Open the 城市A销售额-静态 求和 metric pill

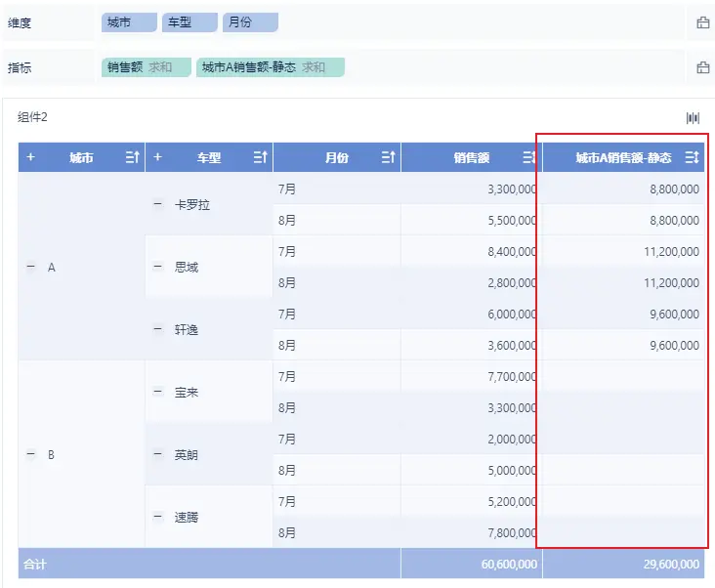[x=271, y=67]
